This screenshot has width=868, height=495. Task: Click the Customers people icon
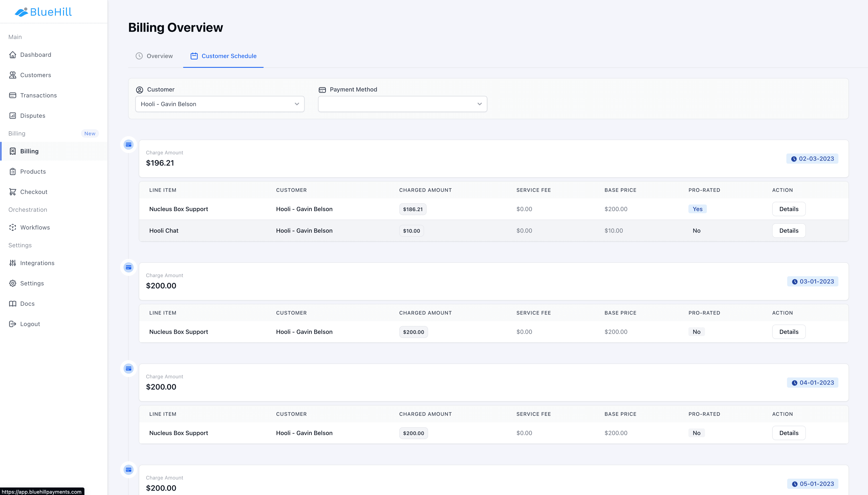(13, 75)
